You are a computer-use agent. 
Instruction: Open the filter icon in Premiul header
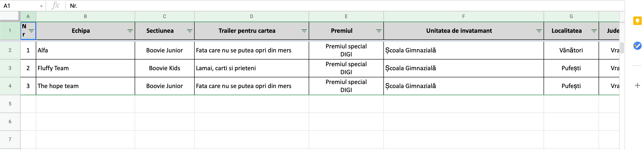[x=379, y=31]
